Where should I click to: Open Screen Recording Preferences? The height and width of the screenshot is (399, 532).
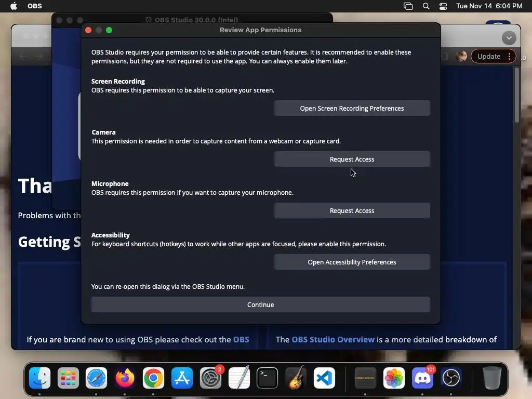[x=352, y=108]
